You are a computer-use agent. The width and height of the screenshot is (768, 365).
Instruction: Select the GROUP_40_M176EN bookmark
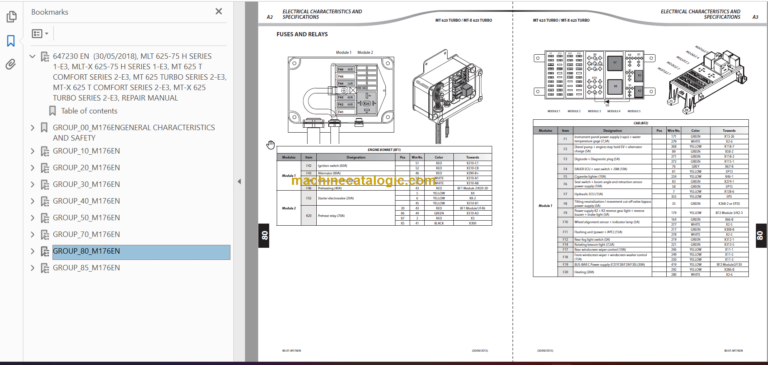pos(86,201)
